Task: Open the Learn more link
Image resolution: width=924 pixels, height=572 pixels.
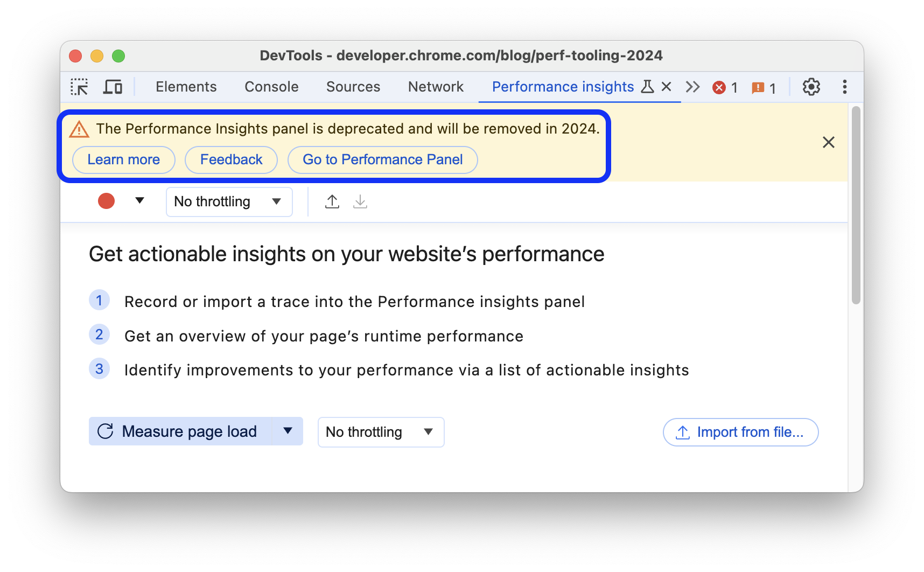Action: [123, 159]
